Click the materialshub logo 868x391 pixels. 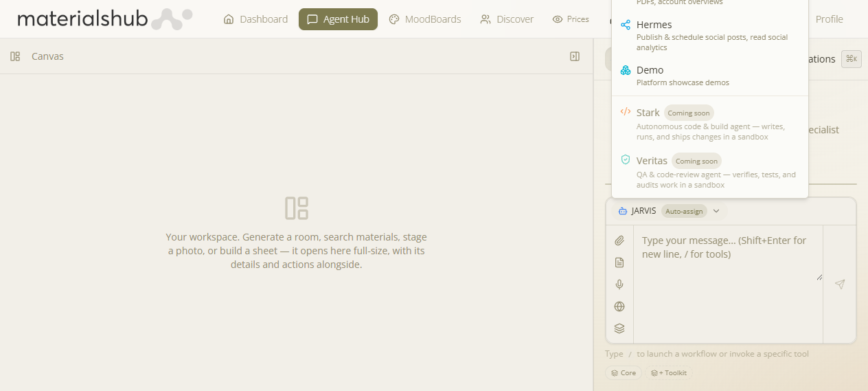click(x=104, y=19)
